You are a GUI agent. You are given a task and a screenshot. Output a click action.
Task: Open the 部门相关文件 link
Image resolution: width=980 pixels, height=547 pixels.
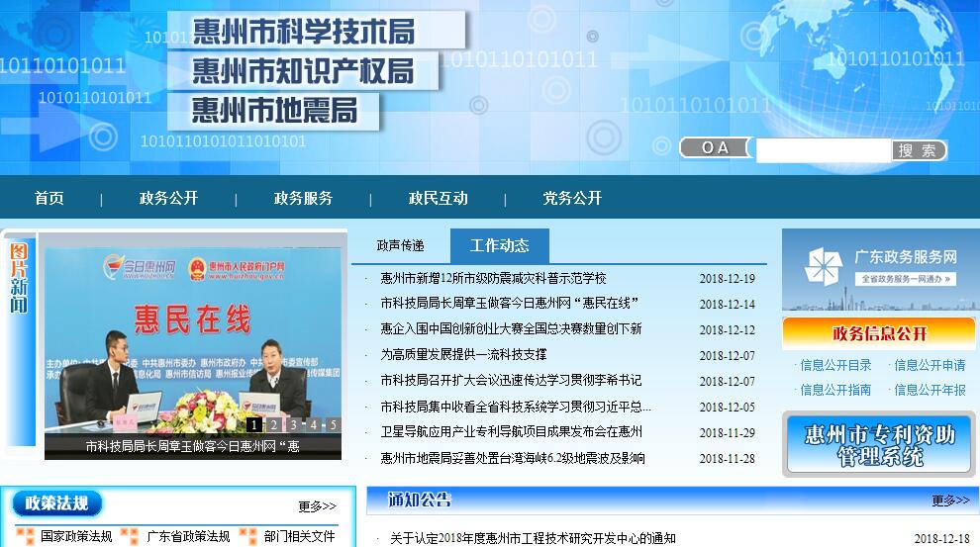pyautogui.click(x=299, y=536)
